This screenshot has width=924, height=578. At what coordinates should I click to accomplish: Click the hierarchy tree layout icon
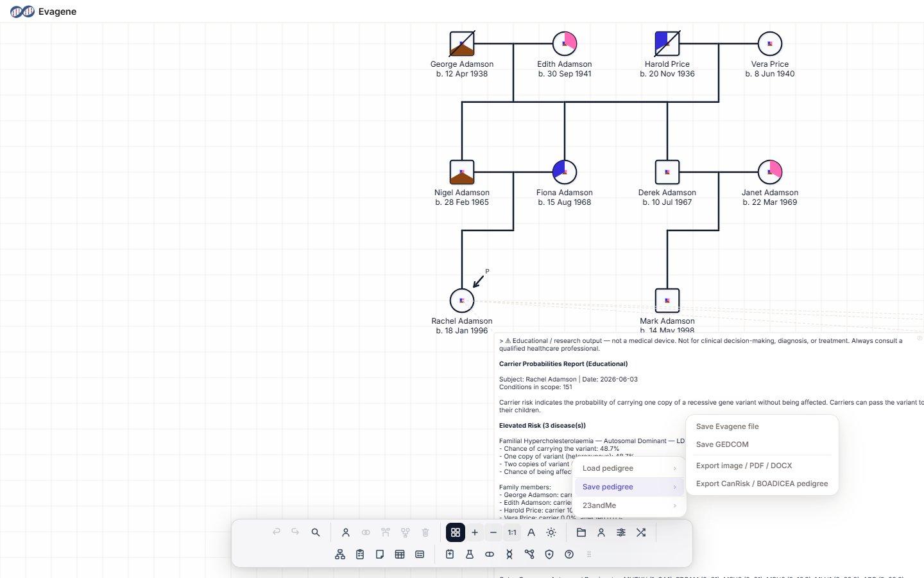coord(340,554)
